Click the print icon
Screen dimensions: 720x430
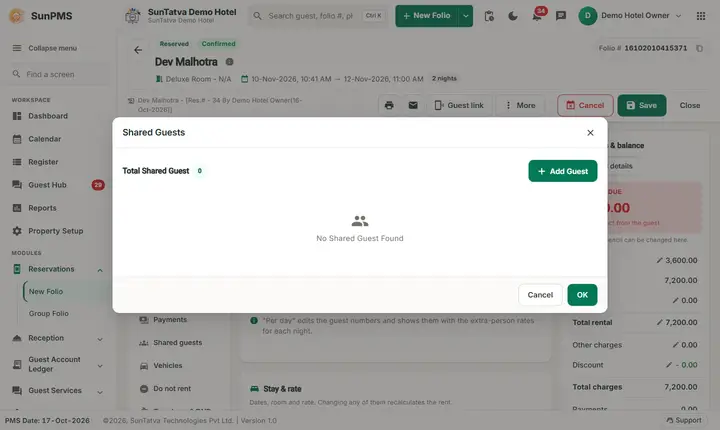(x=389, y=105)
